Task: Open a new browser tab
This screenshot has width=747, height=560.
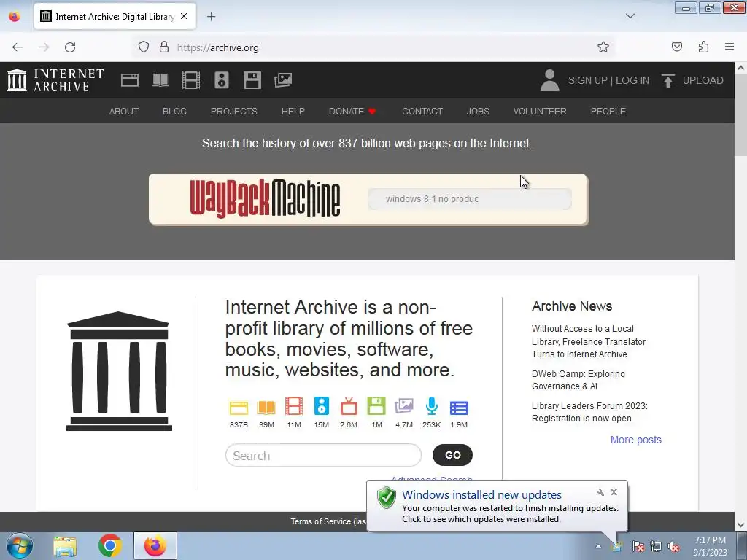Action: 211,17
